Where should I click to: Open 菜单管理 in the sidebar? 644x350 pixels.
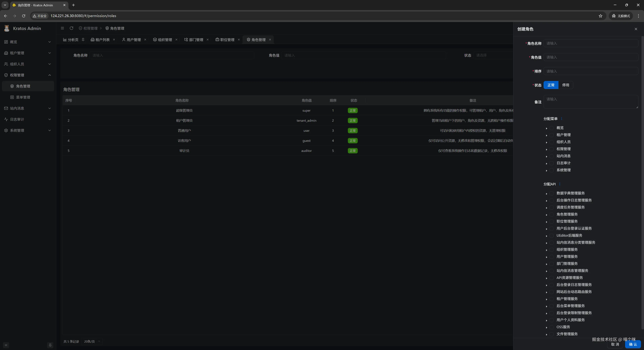pyautogui.click(x=23, y=97)
